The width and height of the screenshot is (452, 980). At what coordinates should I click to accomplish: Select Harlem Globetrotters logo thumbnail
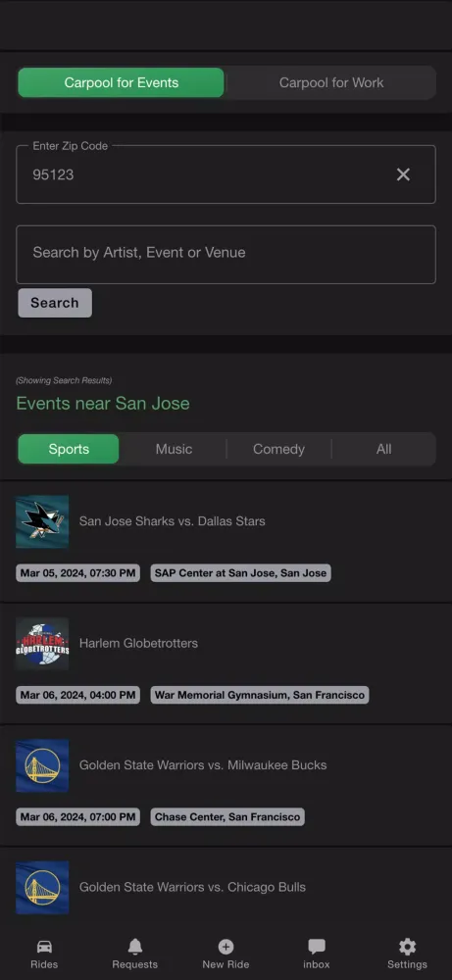pyautogui.click(x=42, y=643)
